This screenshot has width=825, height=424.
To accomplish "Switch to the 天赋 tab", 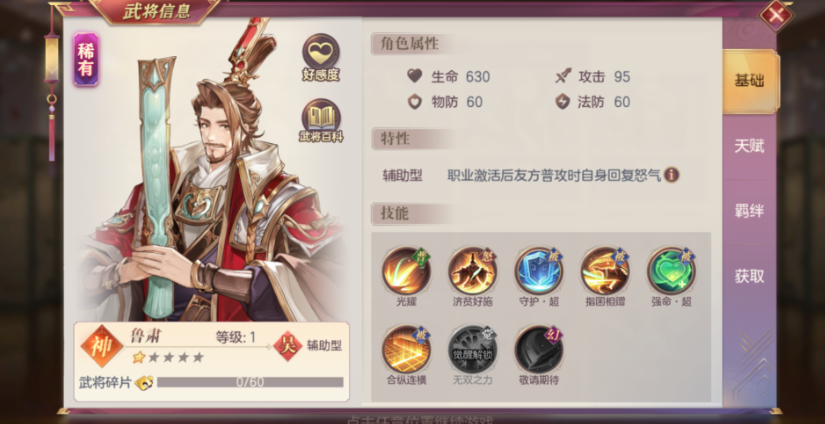I will [x=749, y=146].
